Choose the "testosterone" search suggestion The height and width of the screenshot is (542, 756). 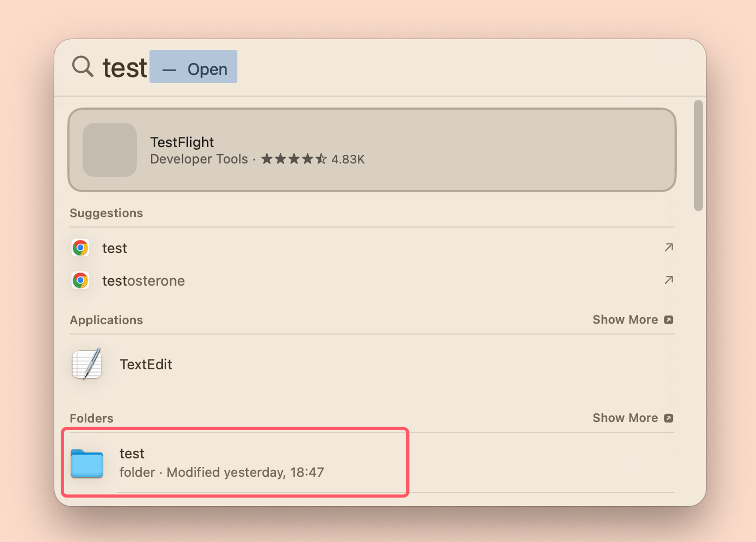point(143,281)
